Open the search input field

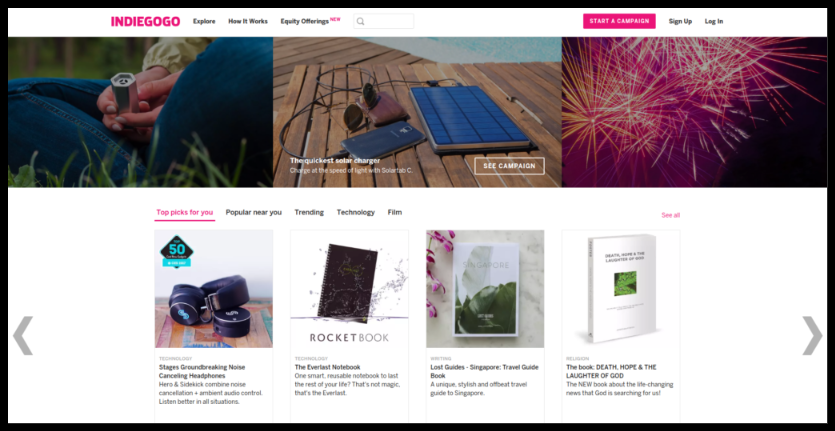coord(383,21)
